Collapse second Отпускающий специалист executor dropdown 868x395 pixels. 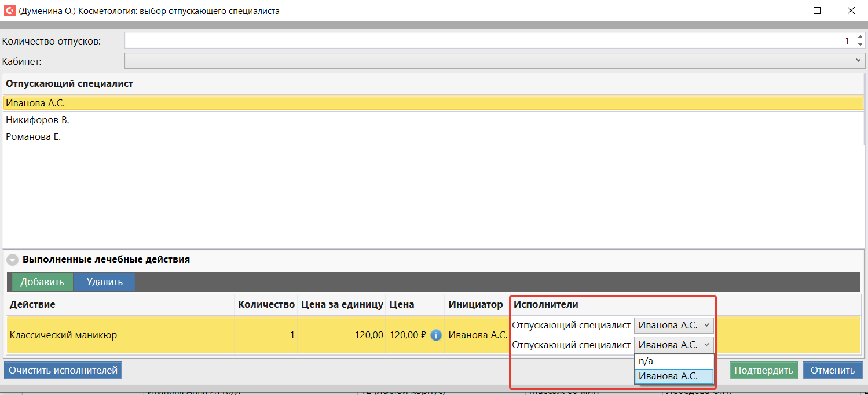point(674,345)
